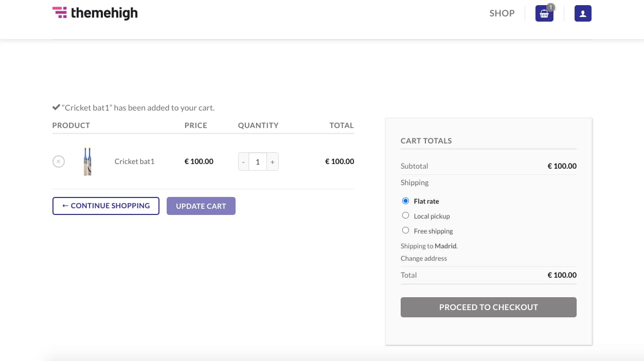Click the Free shipping label text
The width and height of the screenshot is (644, 361).
[x=433, y=231]
